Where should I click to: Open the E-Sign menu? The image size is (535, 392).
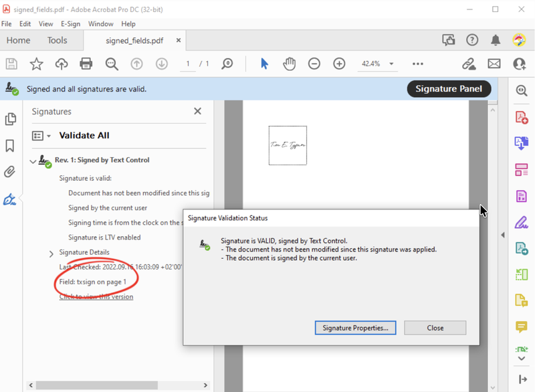coord(70,24)
